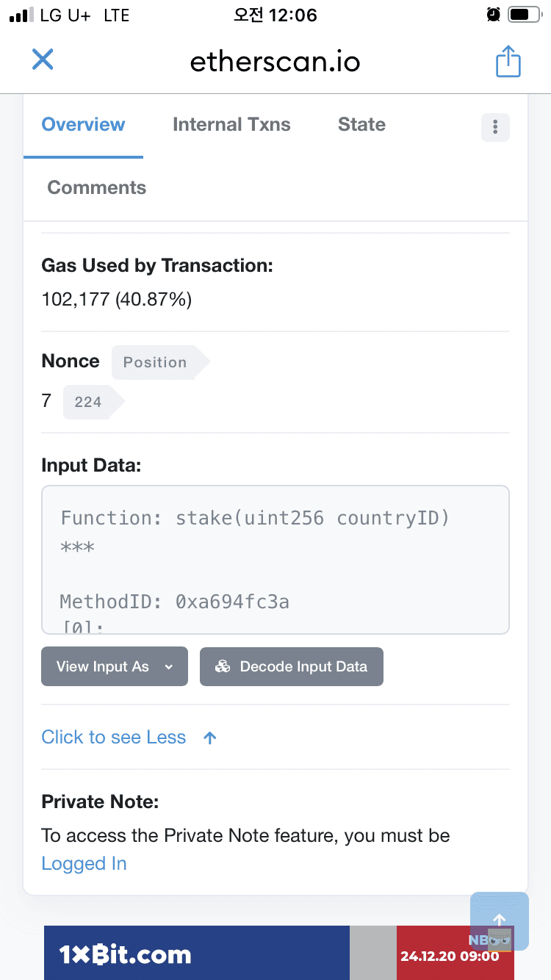Select the Comments tab

pyautogui.click(x=97, y=188)
